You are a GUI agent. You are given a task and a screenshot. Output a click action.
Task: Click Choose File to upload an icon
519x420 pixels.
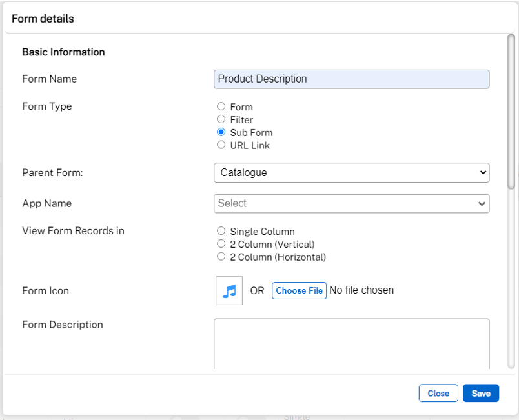[299, 290]
